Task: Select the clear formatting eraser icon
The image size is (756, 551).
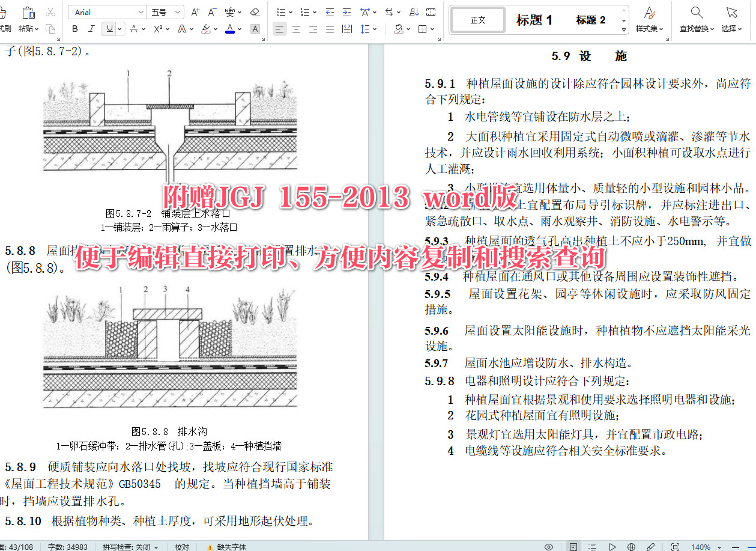Action: 254,12
